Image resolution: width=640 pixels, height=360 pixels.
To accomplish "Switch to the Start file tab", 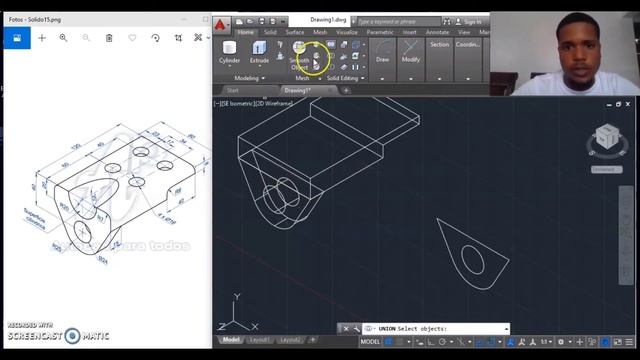I will [233, 90].
